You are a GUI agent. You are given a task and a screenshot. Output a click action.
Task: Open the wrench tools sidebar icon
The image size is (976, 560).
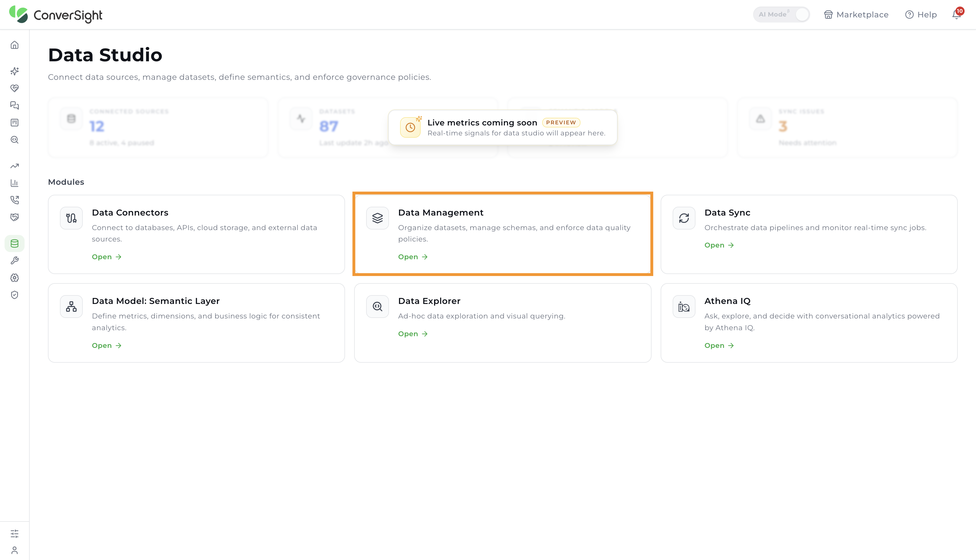(x=15, y=261)
